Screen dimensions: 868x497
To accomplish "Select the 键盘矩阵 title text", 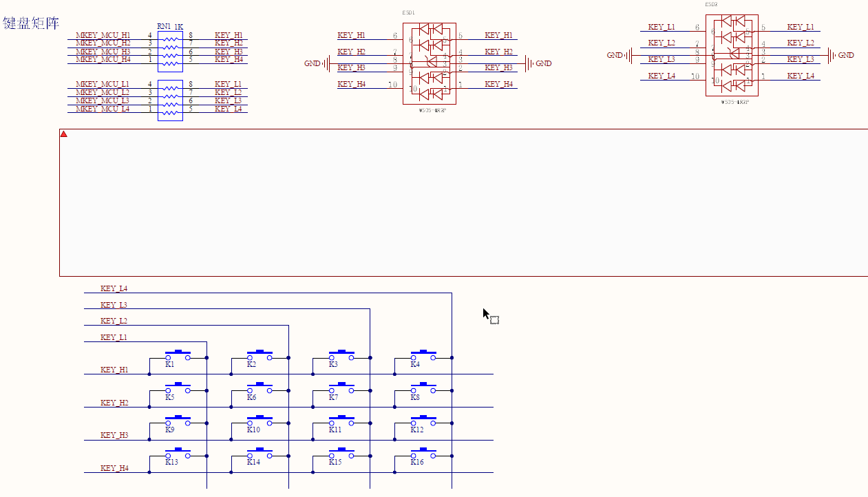I will pos(31,23).
